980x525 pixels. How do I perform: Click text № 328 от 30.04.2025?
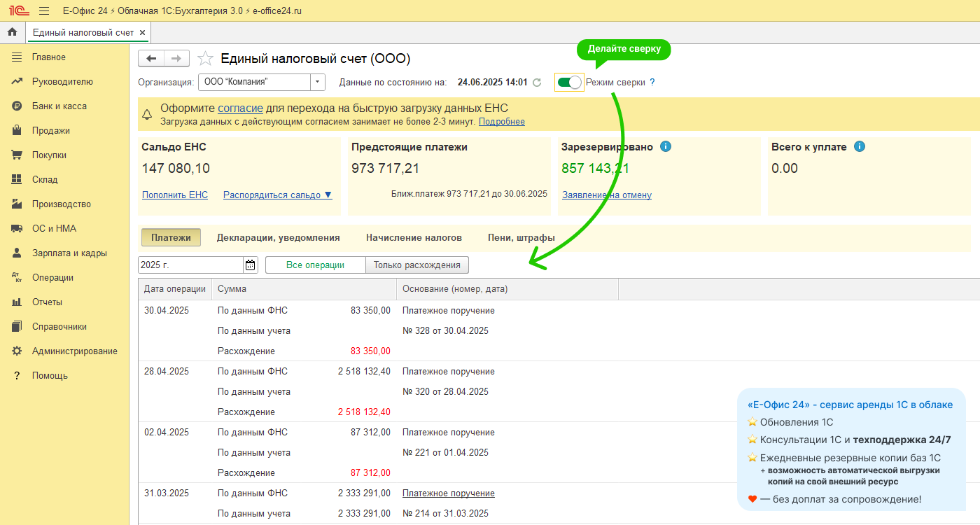point(445,331)
